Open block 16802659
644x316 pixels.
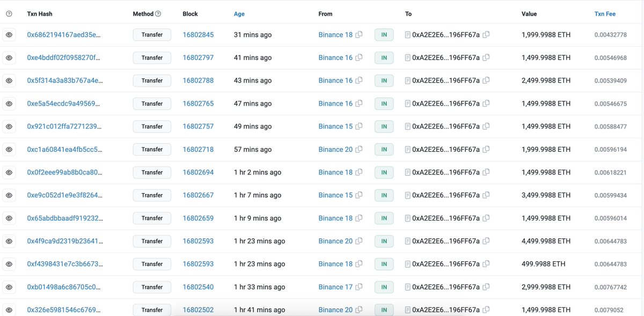tap(198, 218)
